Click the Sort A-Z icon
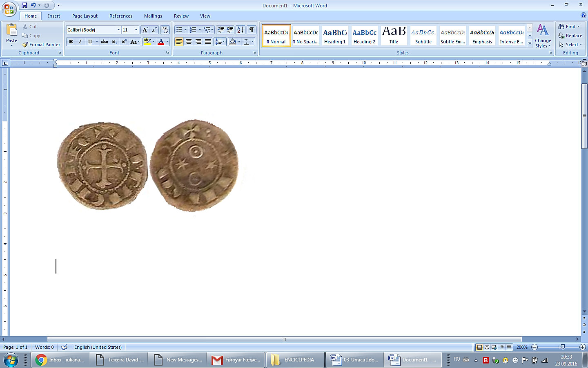Screen dimensions: 588x368 click(x=241, y=30)
